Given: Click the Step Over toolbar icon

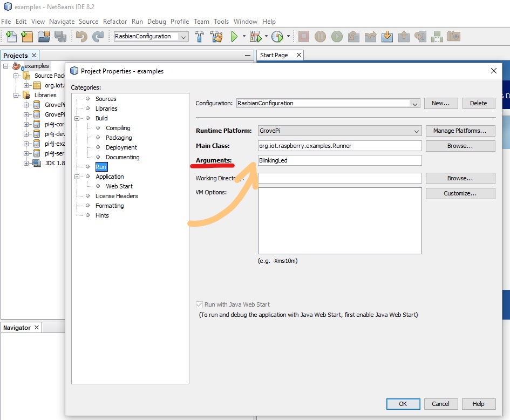Looking at the screenshot, I should 353,36.
